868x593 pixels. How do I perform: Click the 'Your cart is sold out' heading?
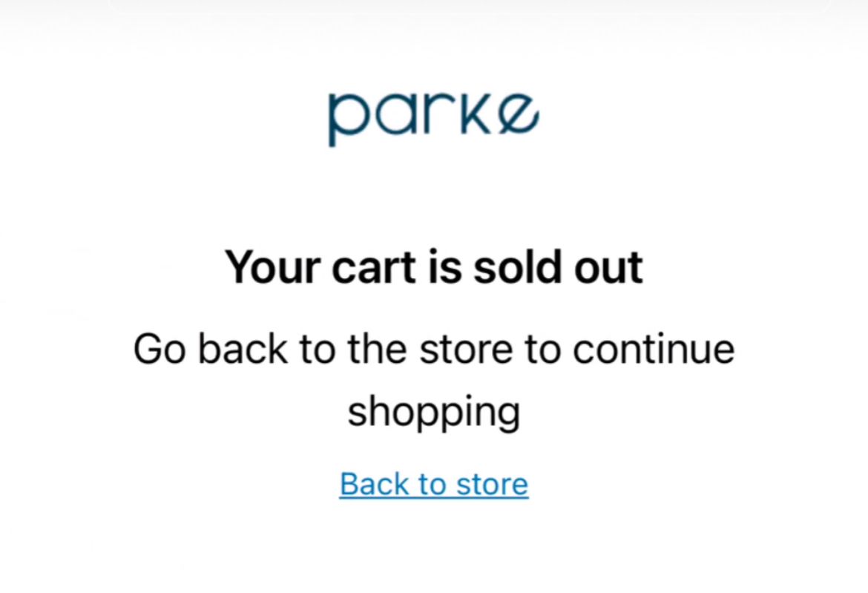434,266
